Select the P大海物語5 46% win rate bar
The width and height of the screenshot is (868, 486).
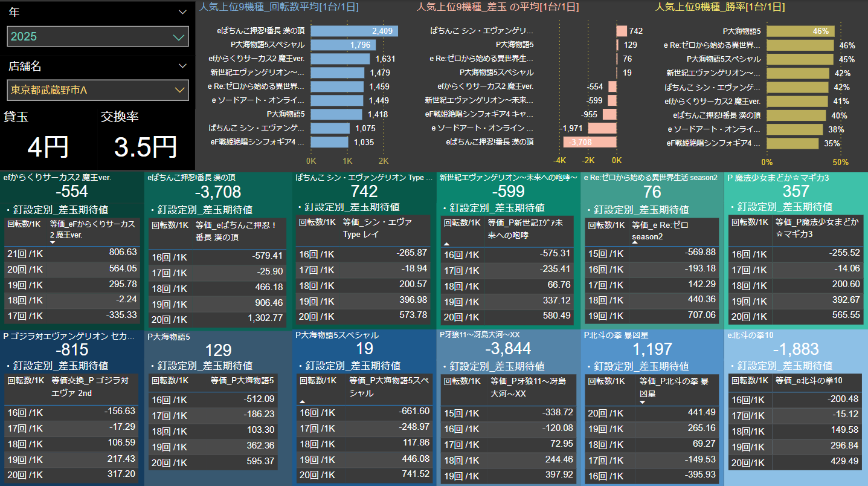800,31
